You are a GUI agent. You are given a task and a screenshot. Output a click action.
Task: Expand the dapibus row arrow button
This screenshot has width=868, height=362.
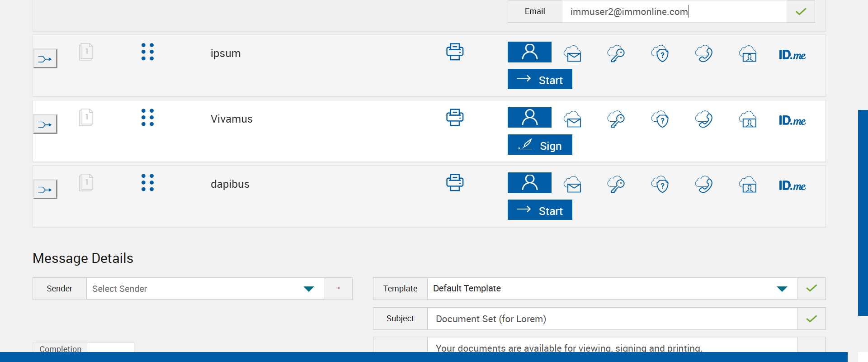click(x=45, y=190)
